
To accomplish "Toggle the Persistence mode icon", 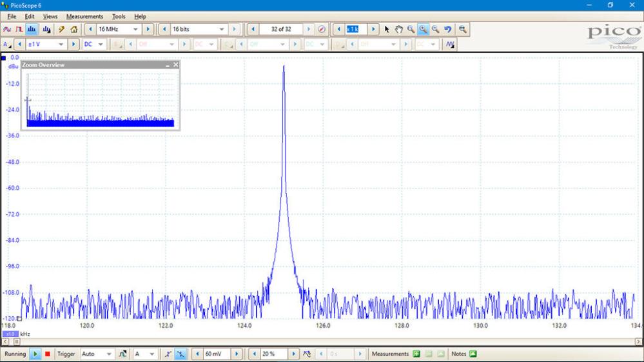I will click(x=20, y=29).
